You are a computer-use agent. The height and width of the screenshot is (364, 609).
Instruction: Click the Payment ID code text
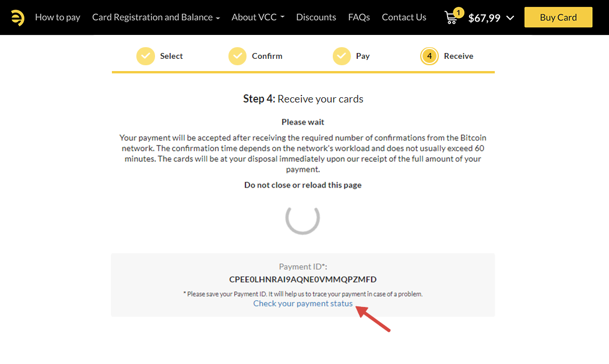pos(303,280)
